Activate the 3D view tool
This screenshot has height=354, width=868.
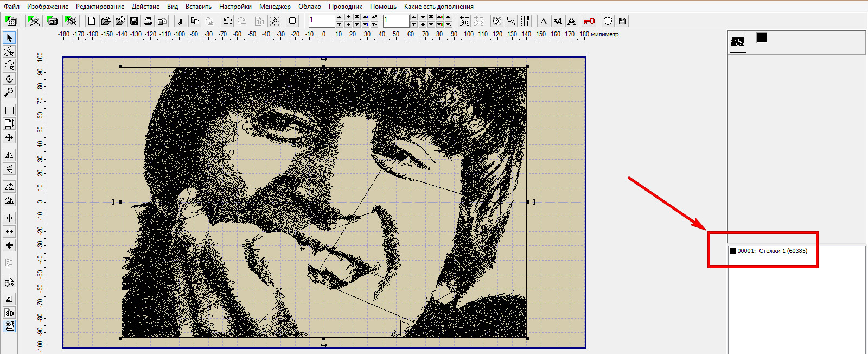(x=9, y=313)
